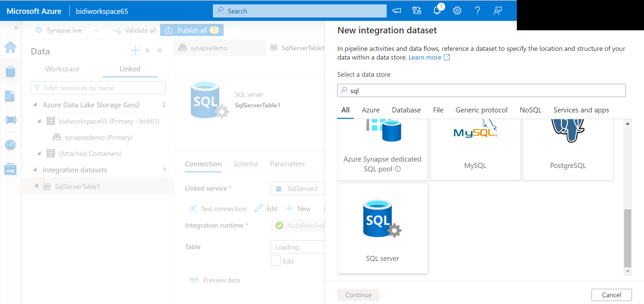Image resolution: width=644 pixels, height=304 pixels.
Task: Select the Azure data store tab
Action: point(371,110)
